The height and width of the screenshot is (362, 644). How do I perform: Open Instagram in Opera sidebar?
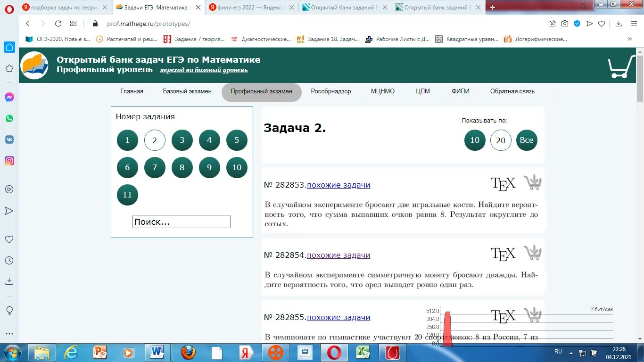click(9, 161)
